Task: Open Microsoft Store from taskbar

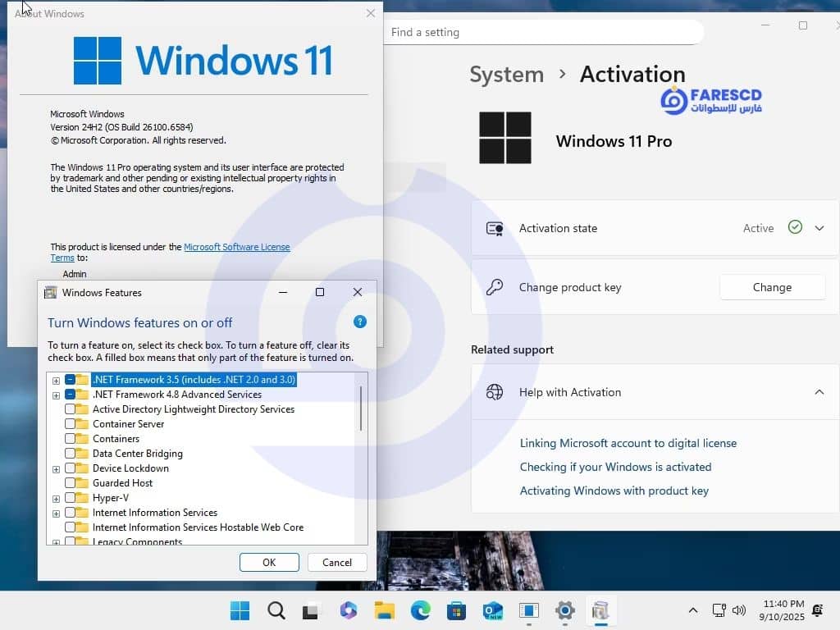Action: (x=456, y=610)
